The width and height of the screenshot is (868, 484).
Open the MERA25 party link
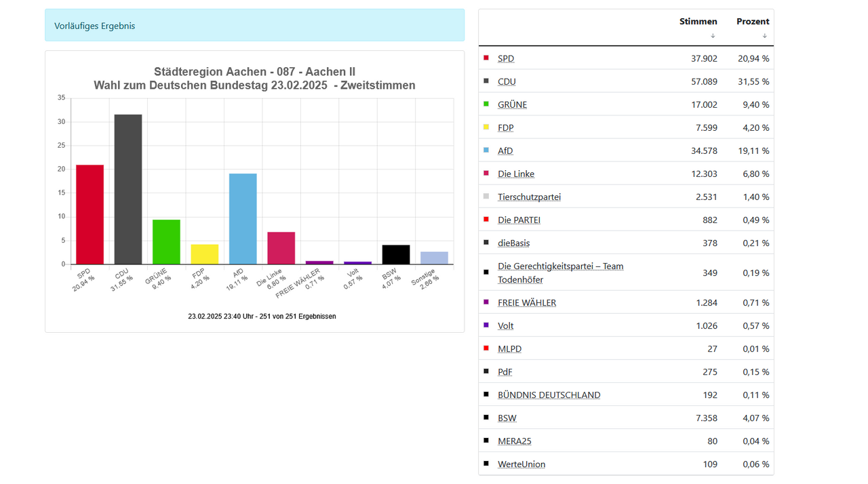pyautogui.click(x=515, y=441)
